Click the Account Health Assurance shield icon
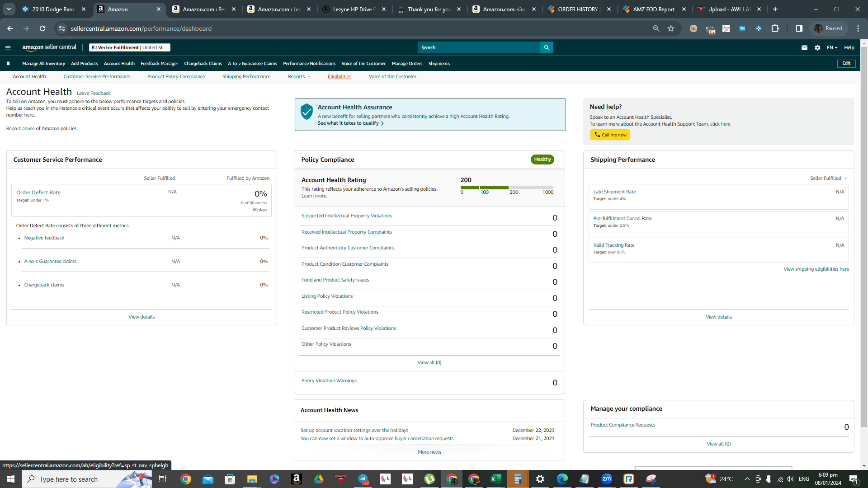The image size is (868, 488). (x=307, y=111)
